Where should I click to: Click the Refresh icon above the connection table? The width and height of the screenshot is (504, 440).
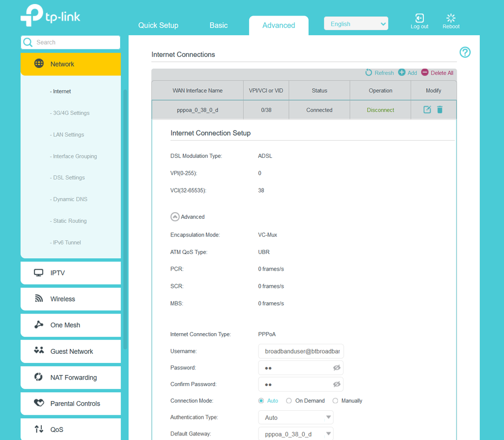(x=369, y=73)
